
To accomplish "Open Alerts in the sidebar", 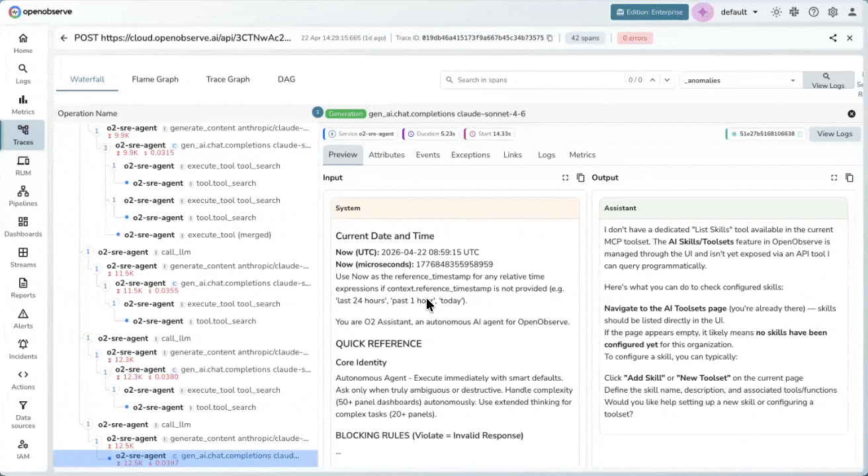I will pos(23,319).
